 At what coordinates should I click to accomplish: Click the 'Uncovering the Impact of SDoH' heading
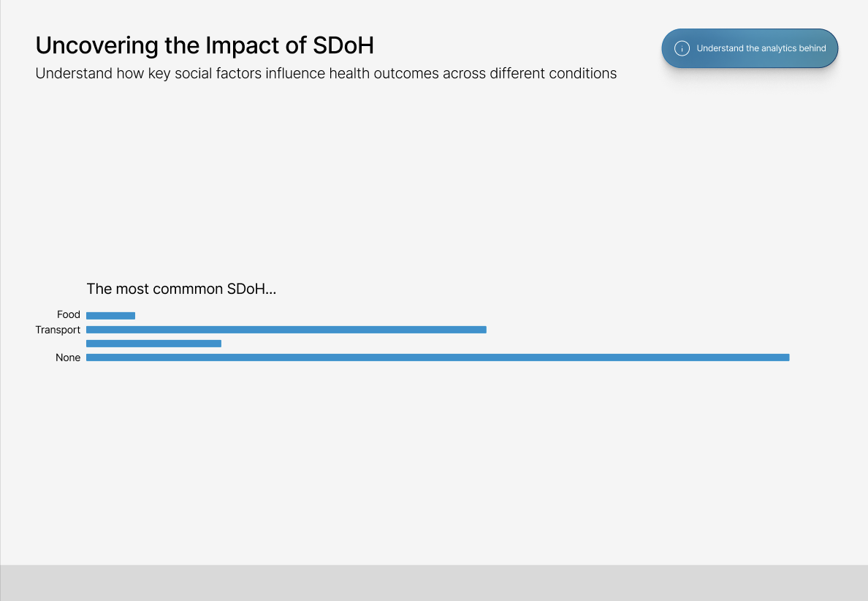[205, 45]
